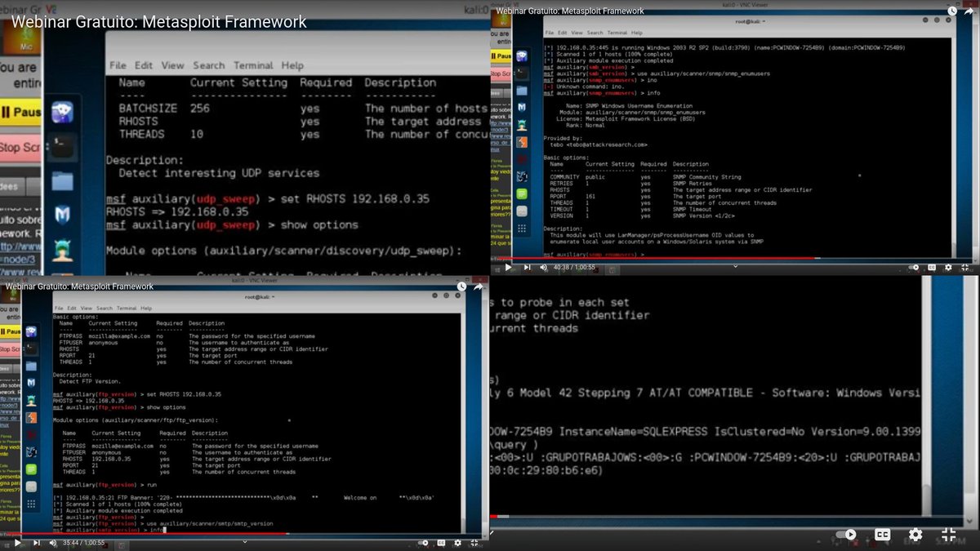Open Help menu in top-left udp_sweep terminal
Viewport: 980px width, 551px height.
tap(292, 65)
